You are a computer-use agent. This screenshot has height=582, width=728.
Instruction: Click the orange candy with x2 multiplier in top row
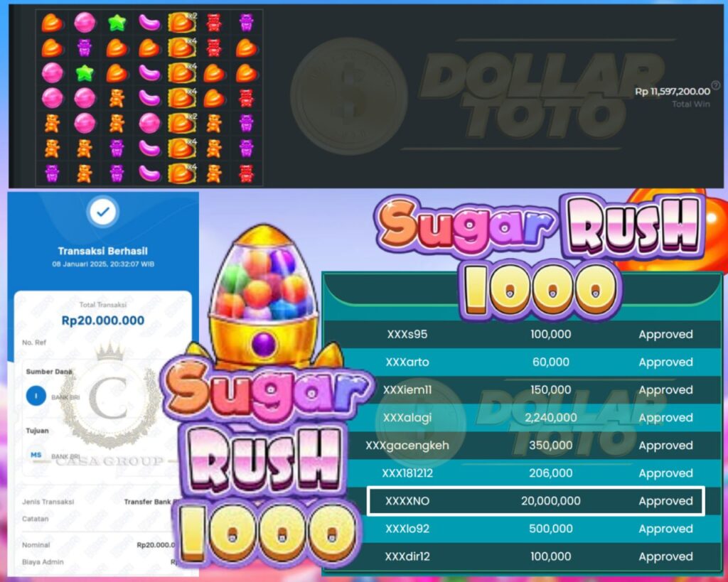pos(182,22)
